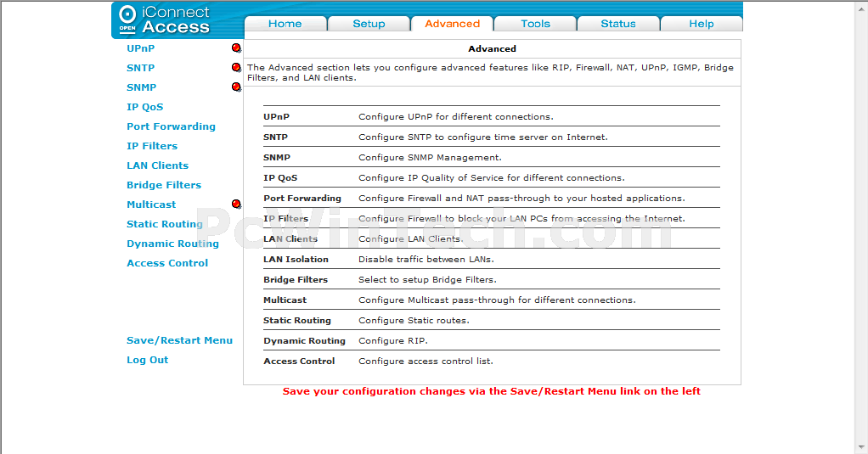This screenshot has height=454, width=868.
Task: Click the page scrollbar up arrow
Action: 862,8
